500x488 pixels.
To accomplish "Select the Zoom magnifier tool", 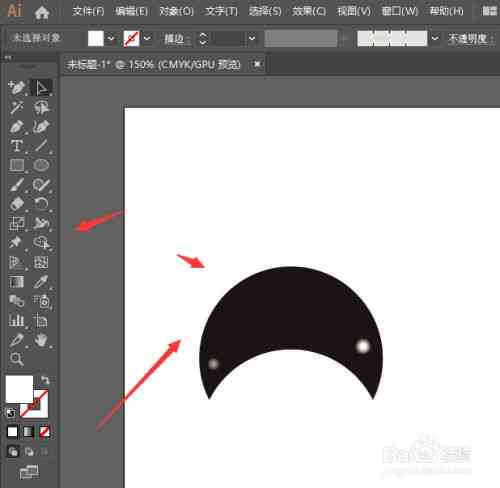I will coord(16,359).
